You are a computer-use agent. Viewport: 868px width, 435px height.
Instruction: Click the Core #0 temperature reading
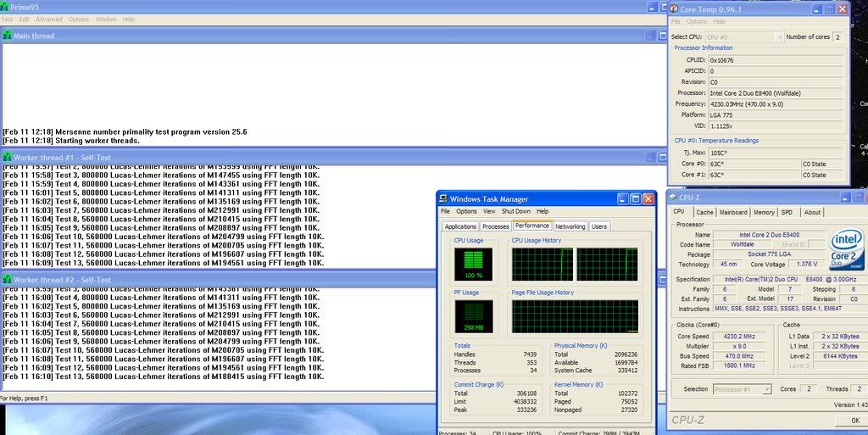(754, 164)
